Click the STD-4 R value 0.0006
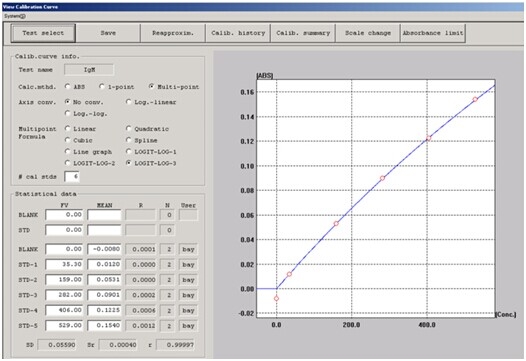This screenshot has width=526, height=361. (x=141, y=311)
